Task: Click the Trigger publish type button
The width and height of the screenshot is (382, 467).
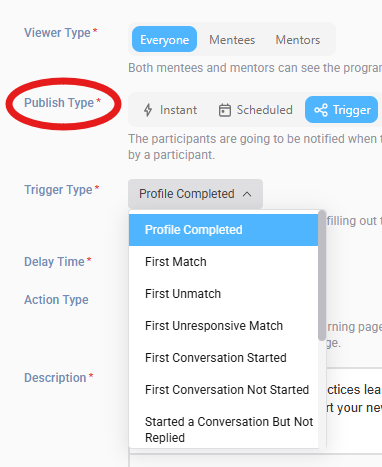Action: pyautogui.click(x=341, y=110)
